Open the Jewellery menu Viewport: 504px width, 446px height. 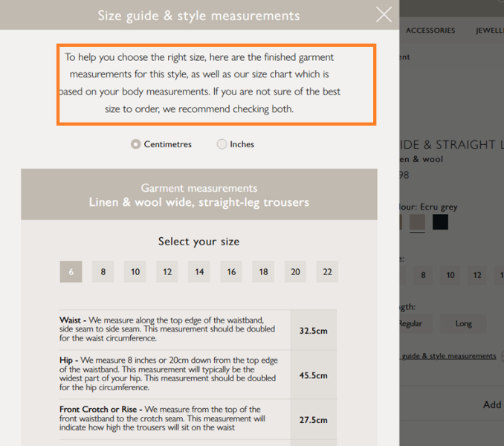490,30
